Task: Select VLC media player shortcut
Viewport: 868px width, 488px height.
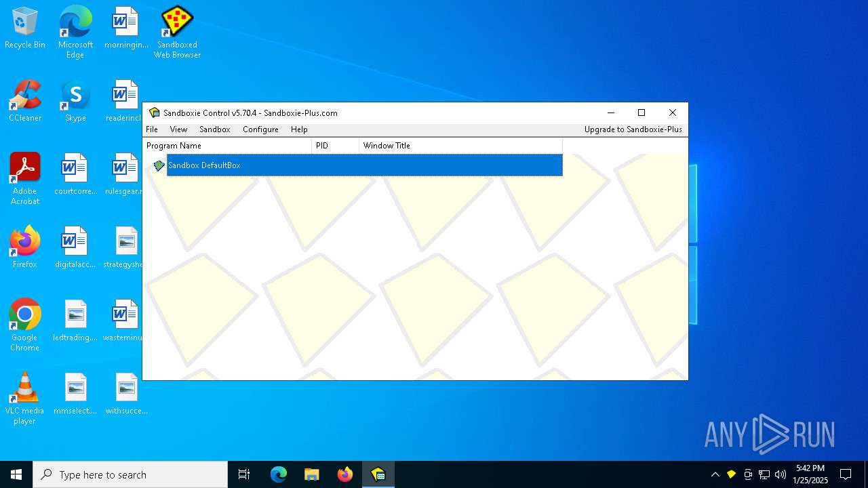Action: tap(25, 399)
